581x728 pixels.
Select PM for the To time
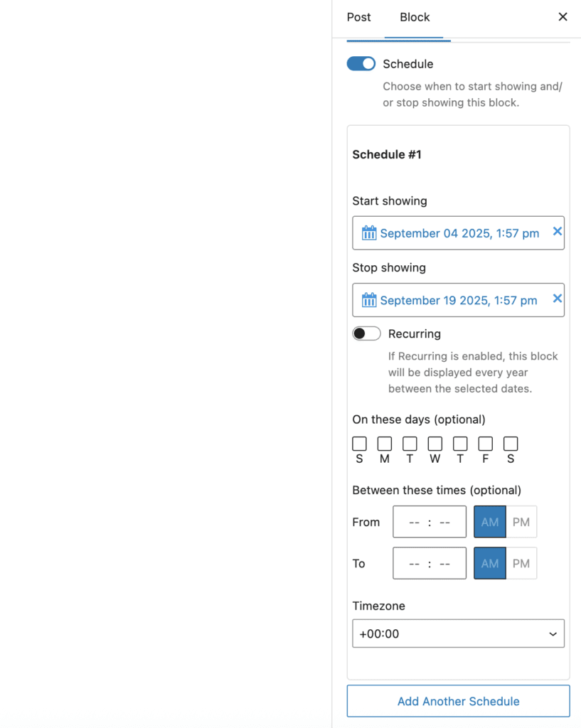click(x=521, y=563)
